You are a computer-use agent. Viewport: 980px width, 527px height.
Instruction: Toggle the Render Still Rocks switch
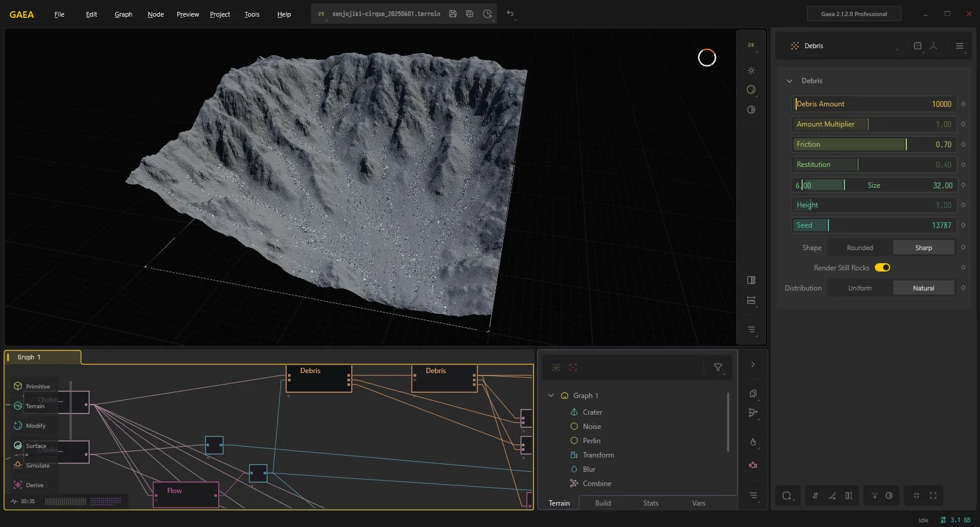[x=882, y=268]
